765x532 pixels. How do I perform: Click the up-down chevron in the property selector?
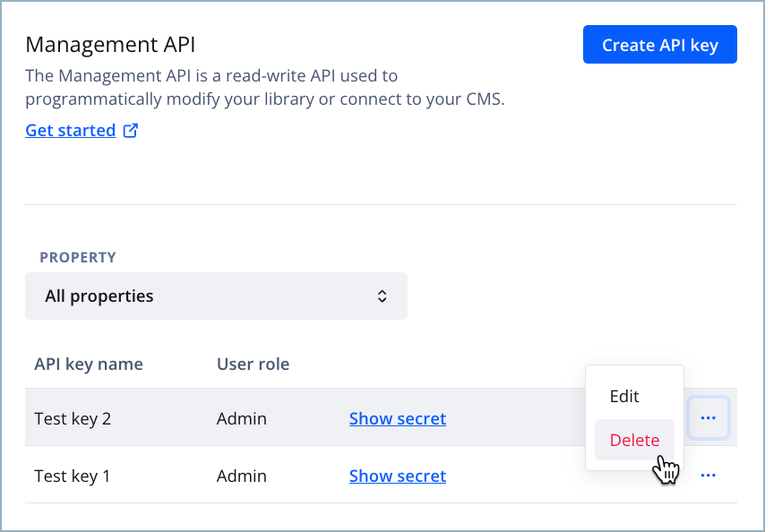pos(382,296)
